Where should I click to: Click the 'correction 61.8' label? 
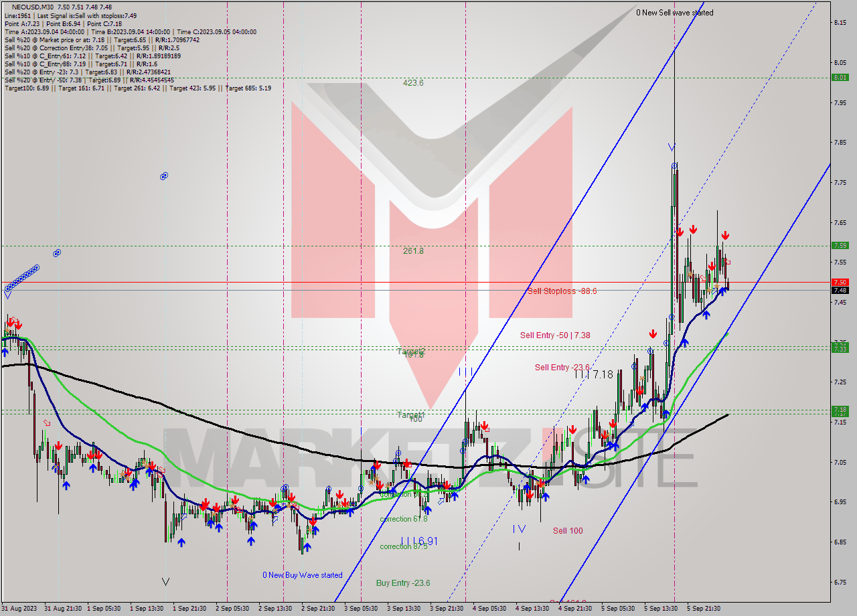point(403,519)
